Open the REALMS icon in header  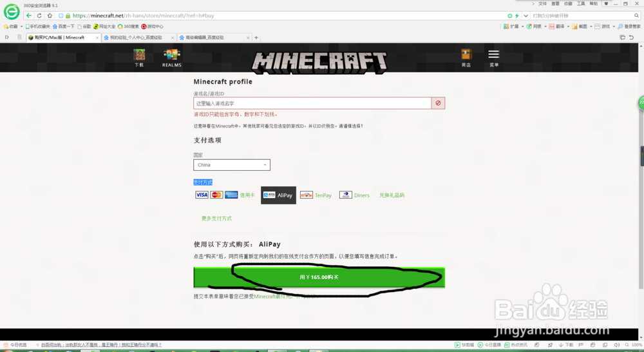[x=172, y=58]
